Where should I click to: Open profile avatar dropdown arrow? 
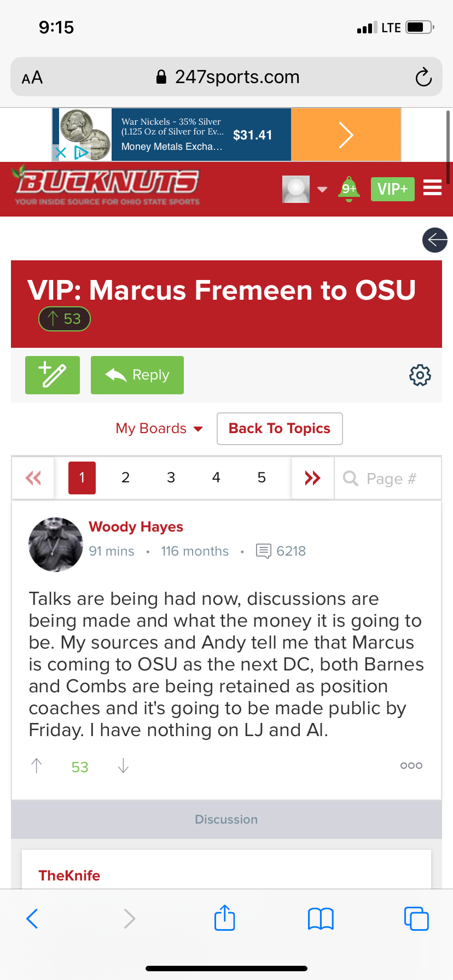[322, 189]
